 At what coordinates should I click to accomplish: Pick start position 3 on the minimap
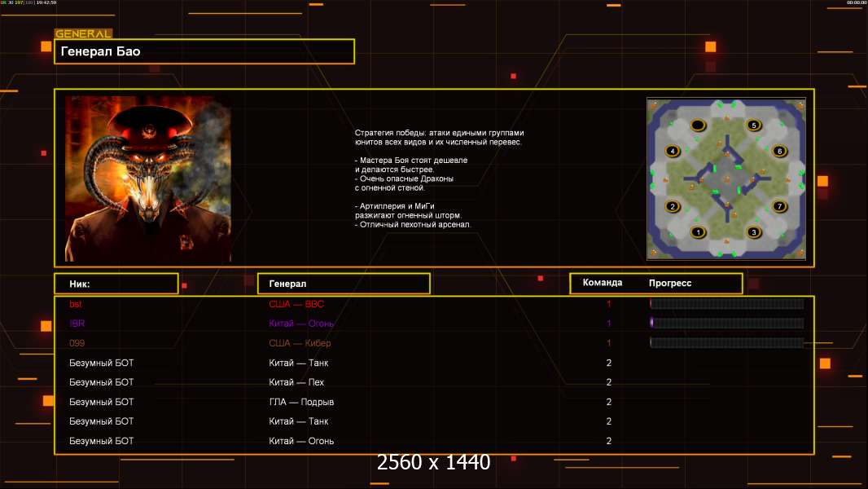click(x=753, y=232)
